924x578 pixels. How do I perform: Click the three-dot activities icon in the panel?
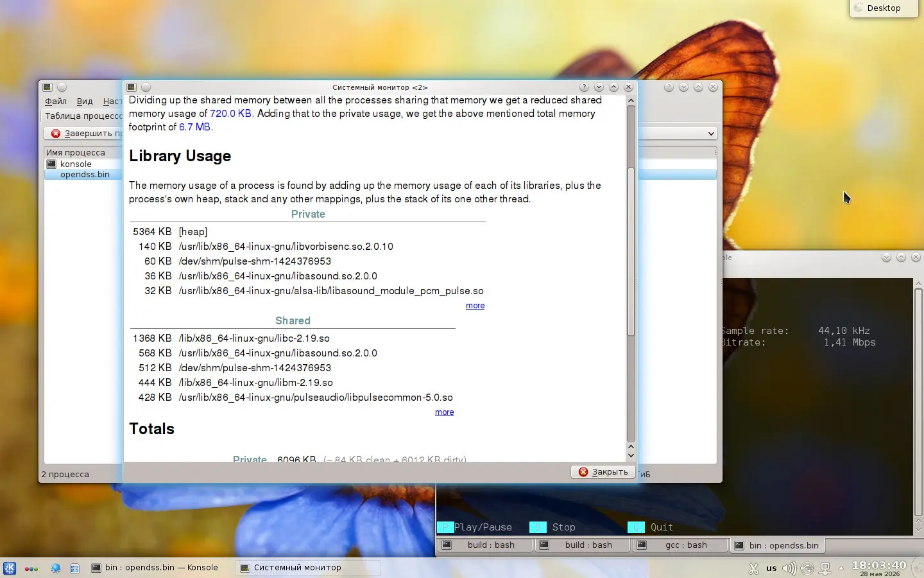pyautogui.click(x=31, y=568)
